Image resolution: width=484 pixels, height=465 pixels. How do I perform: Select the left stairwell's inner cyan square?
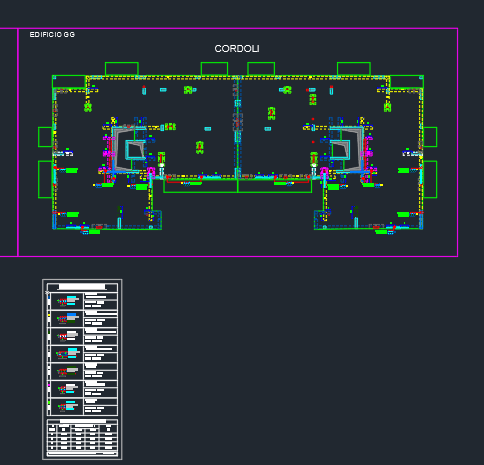[x=135, y=149]
